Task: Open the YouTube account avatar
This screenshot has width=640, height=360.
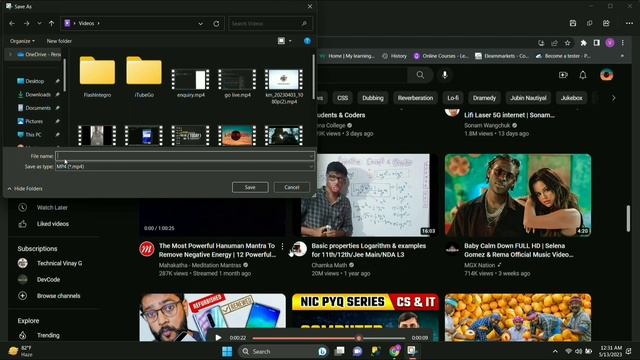Action: (x=607, y=75)
